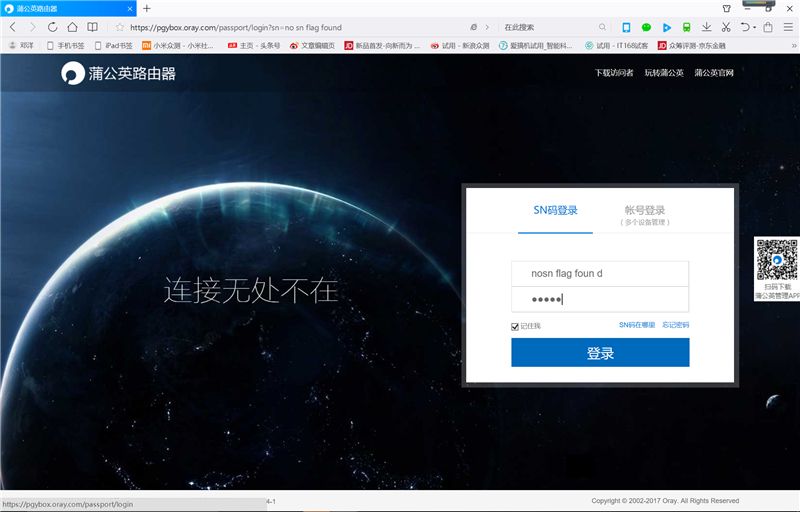Open the green WeChat toolbar icon

coord(646,27)
